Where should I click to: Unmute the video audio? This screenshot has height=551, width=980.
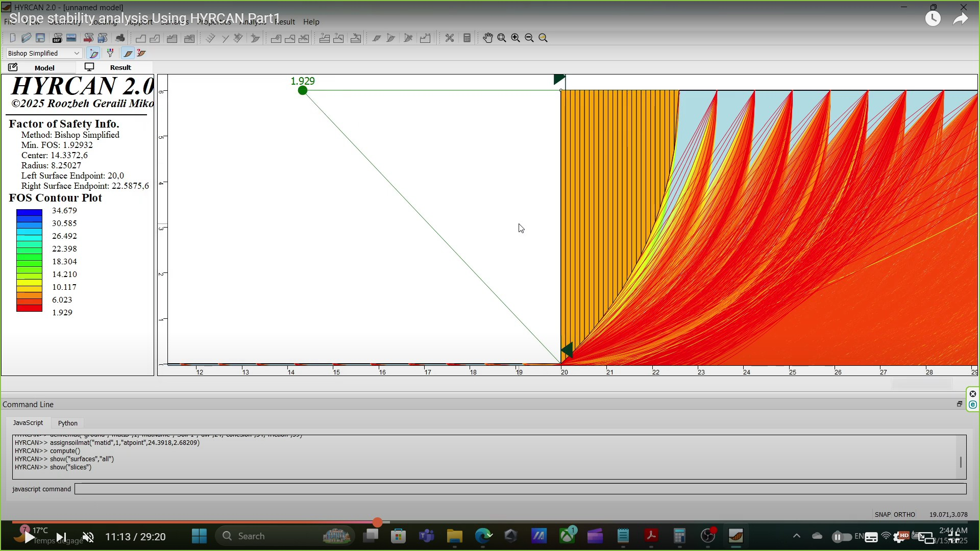[x=88, y=537]
